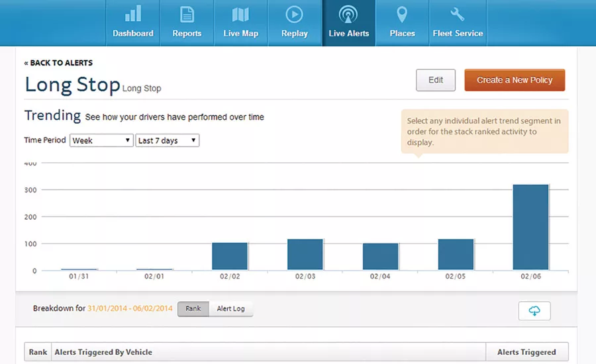Click the Trending section heading
596x364 pixels.
(52, 116)
